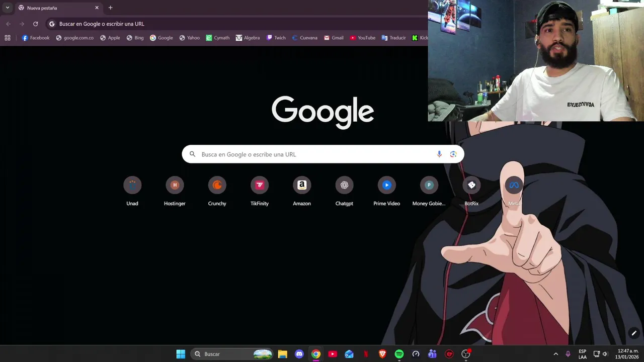Viewport: 644px width, 362px height.
Task: Open volume control speaker icon
Action: pyautogui.click(x=605, y=354)
